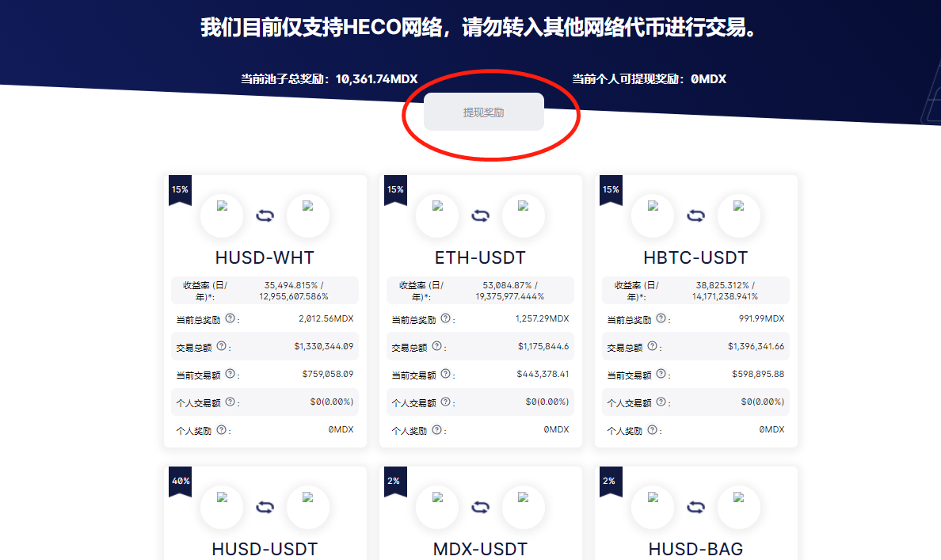Select the ETH-USDT pair title
941x560 pixels.
pos(480,257)
